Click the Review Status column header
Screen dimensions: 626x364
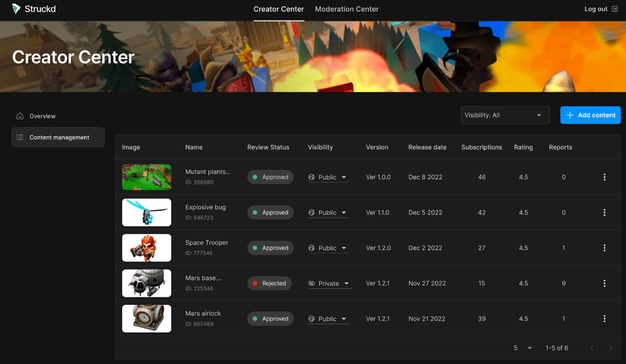[268, 147]
